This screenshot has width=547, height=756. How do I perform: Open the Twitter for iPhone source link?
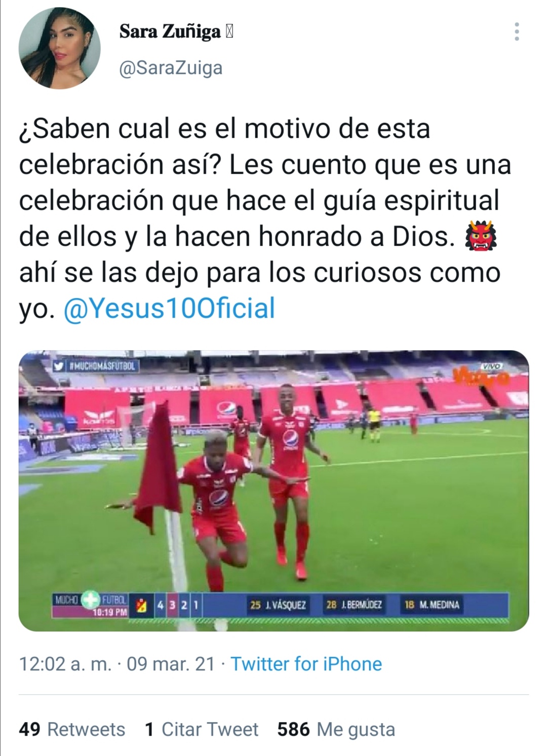tap(306, 664)
